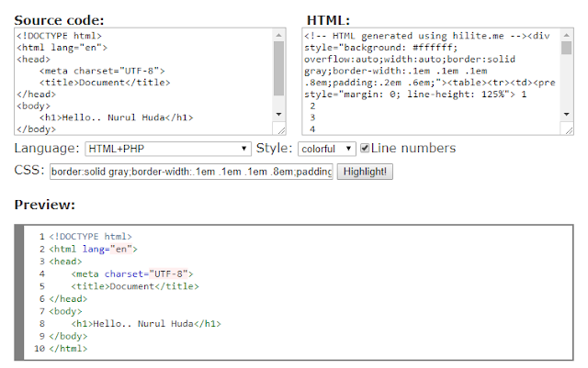
Task: Open the Language dropdown showing HTML+PHP
Action: (168, 149)
